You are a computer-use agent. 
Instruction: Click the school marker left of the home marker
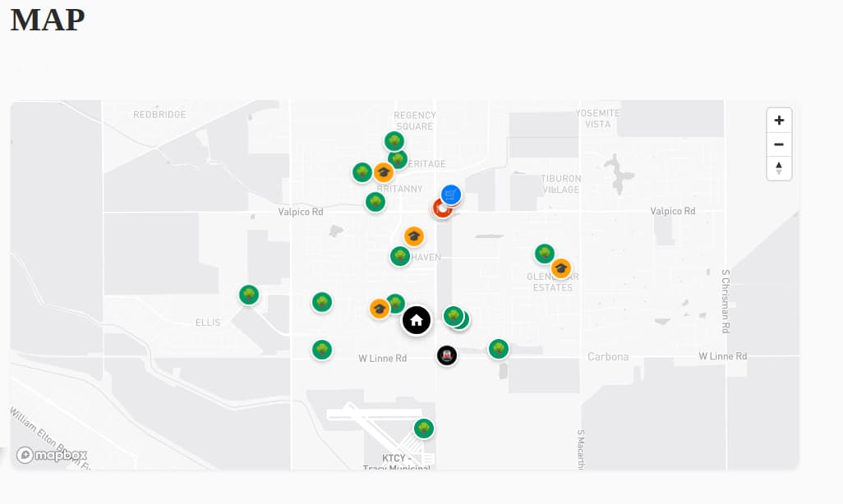[x=379, y=308]
